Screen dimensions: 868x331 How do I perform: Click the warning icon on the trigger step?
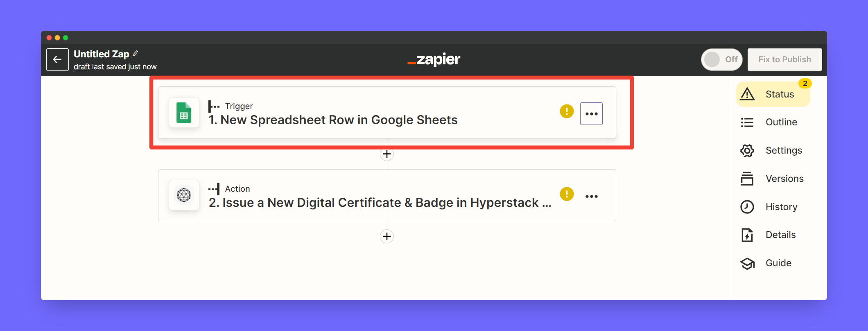(x=567, y=111)
